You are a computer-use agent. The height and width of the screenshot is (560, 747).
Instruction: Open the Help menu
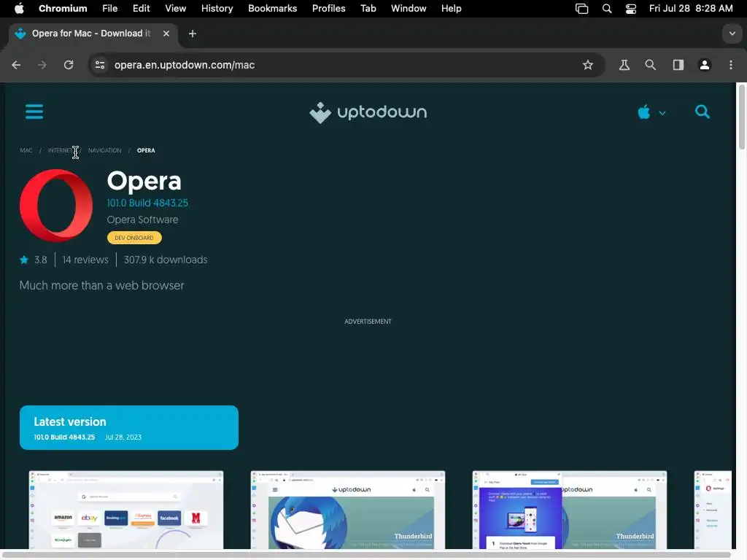(451, 8)
